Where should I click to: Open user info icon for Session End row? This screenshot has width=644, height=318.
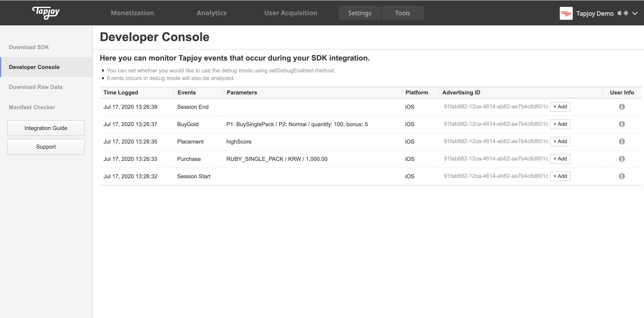click(622, 107)
